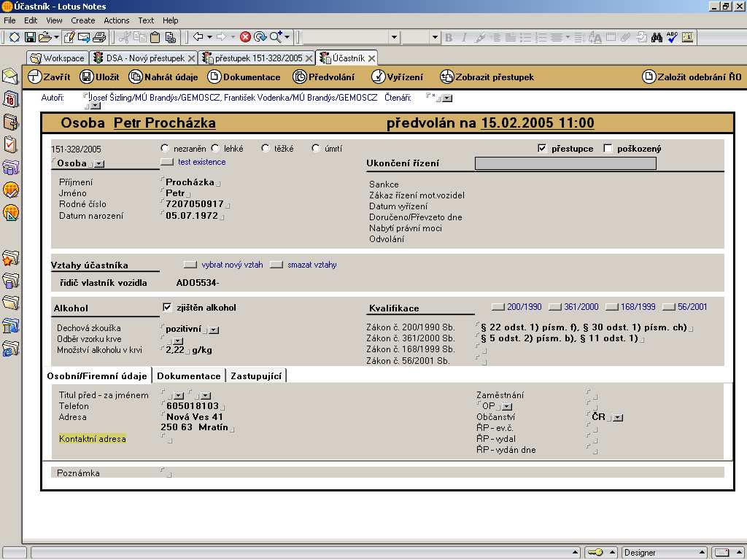Open the Databases bookmark folder icon

click(10, 281)
